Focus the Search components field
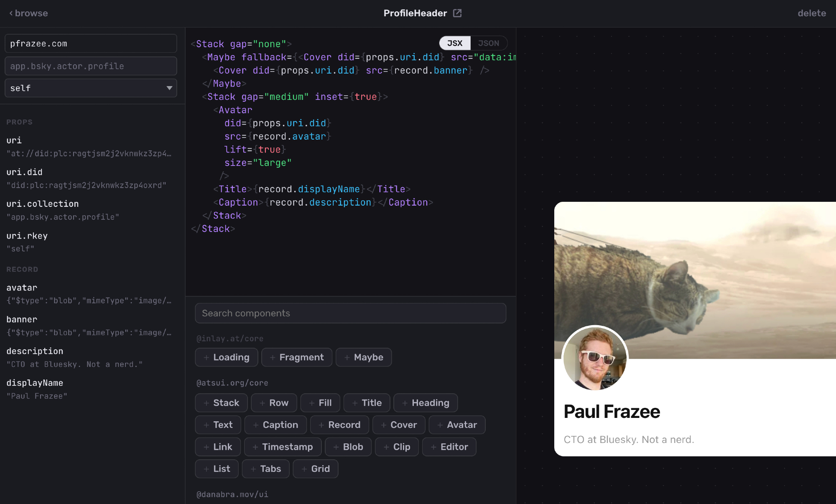836x504 pixels. pos(350,313)
